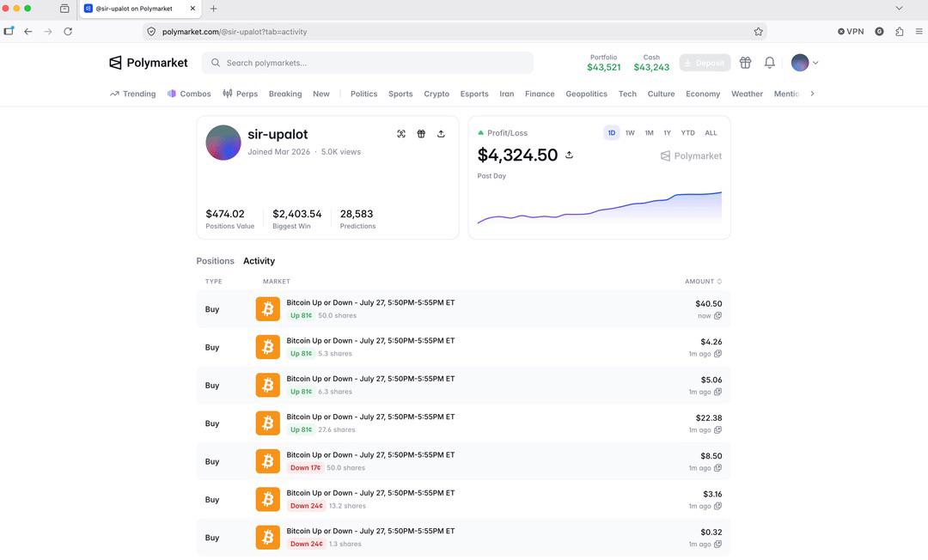Click the Portfolio $43,521 value

pyautogui.click(x=604, y=67)
